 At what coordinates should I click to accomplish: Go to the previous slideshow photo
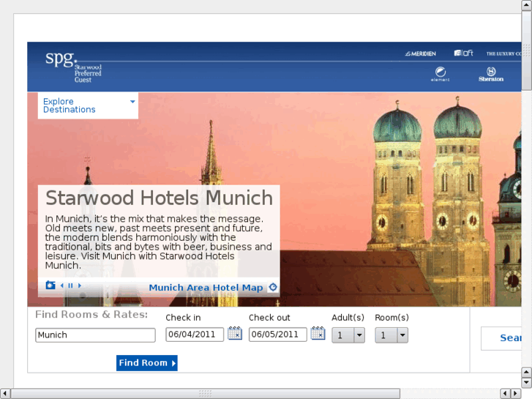point(62,286)
